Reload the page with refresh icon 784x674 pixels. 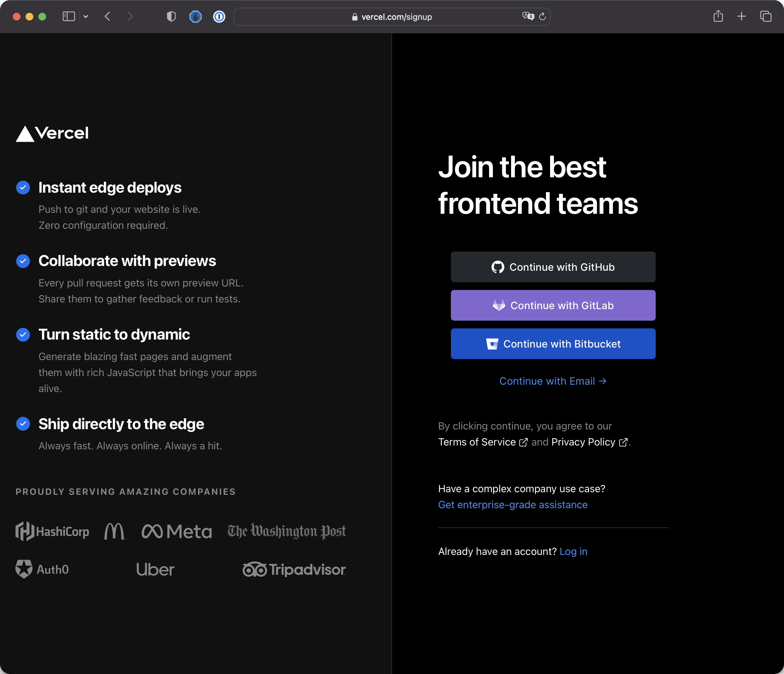[542, 17]
